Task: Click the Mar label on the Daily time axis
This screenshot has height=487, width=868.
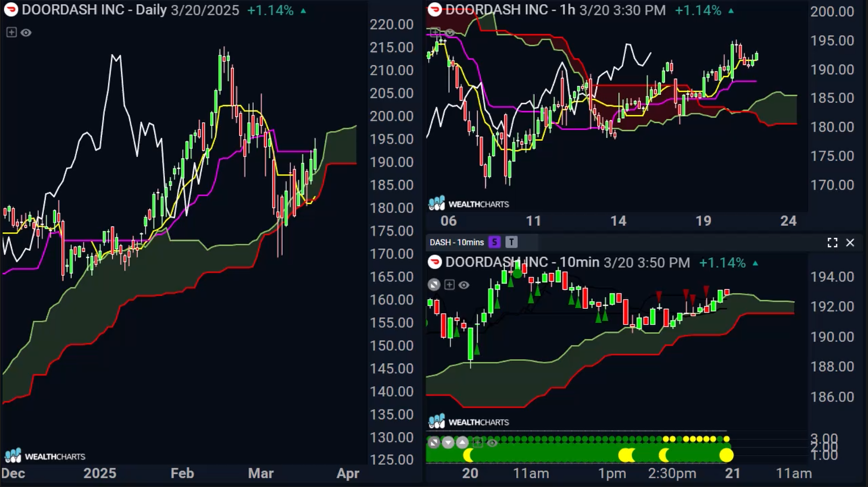Action: point(261,474)
